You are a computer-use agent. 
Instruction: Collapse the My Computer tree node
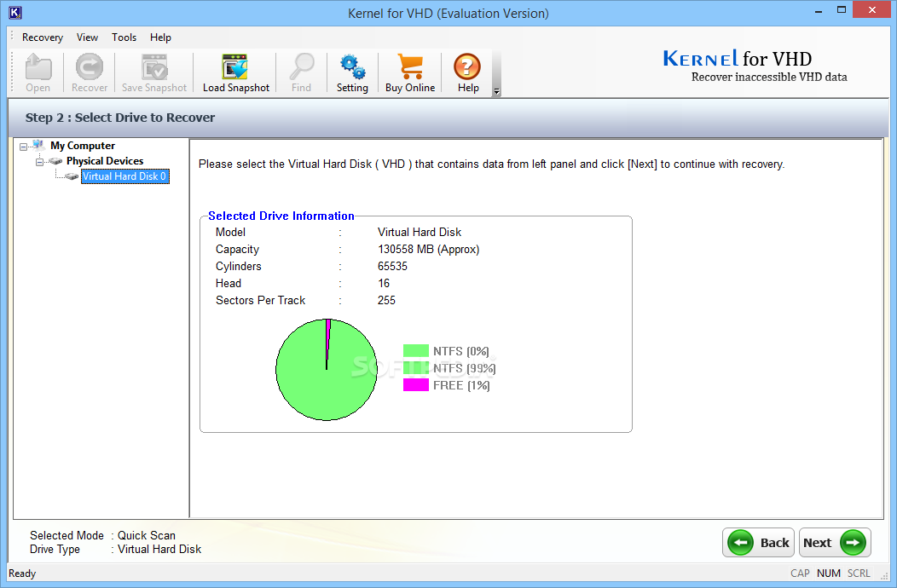coord(24,147)
